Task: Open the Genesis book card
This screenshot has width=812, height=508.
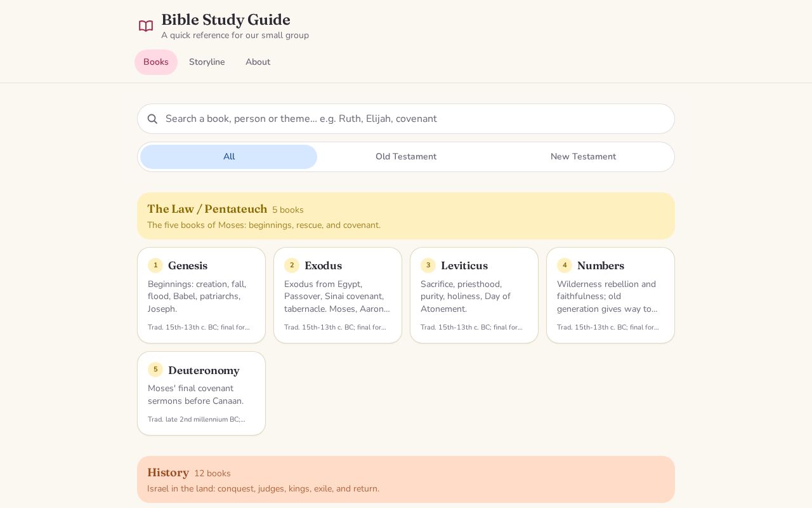Action: point(202,295)
